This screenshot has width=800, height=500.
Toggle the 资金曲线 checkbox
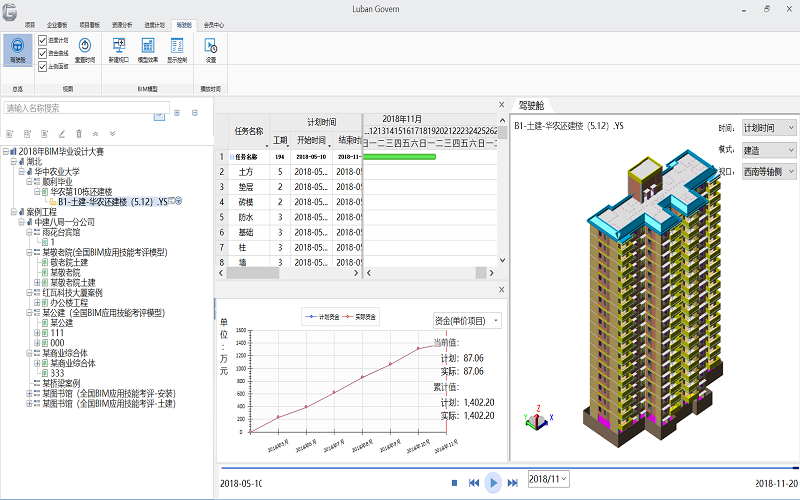click(x=43, y=53)
